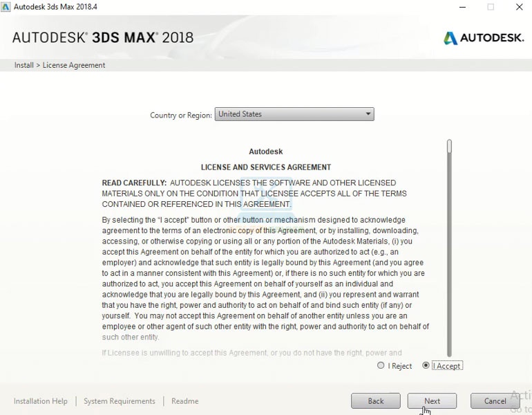Click the Cancel button

tap(495, 401)
